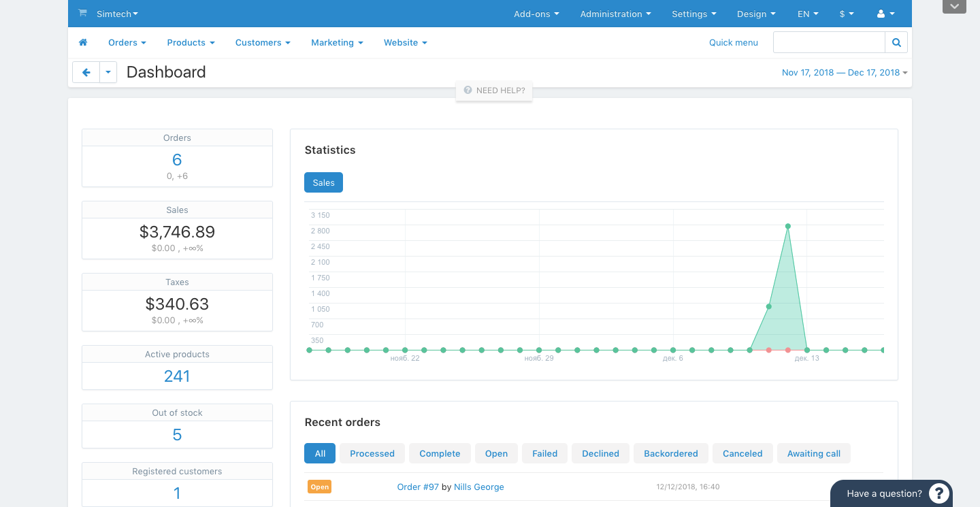The image size is (980, 507).
Task: Click into the search input field
Action: (x=829, y=42)
